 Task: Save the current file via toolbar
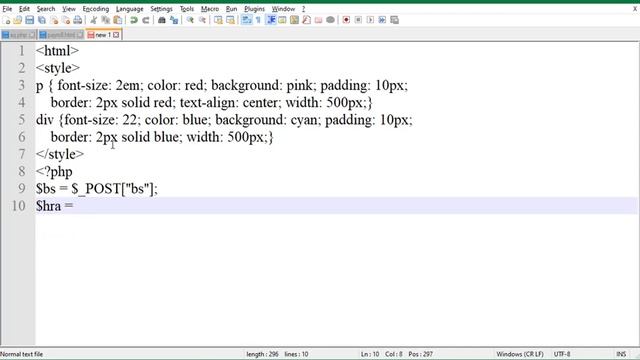click(29, 20)
